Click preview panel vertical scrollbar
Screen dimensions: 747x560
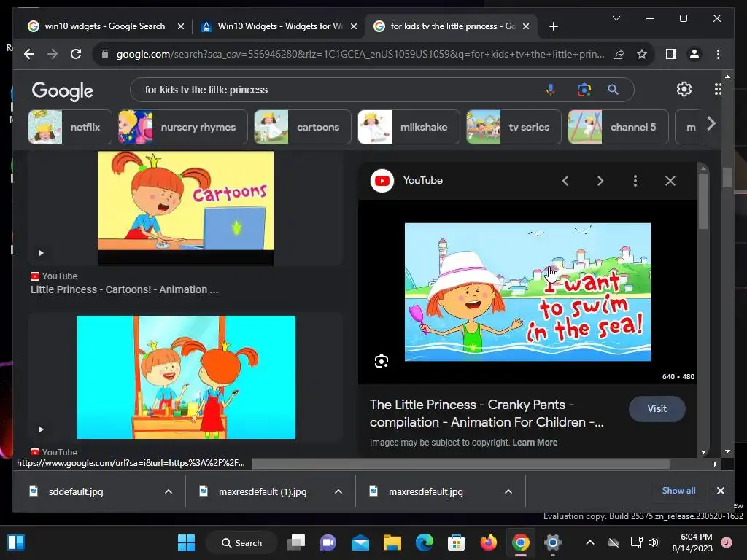click(704, 202)
